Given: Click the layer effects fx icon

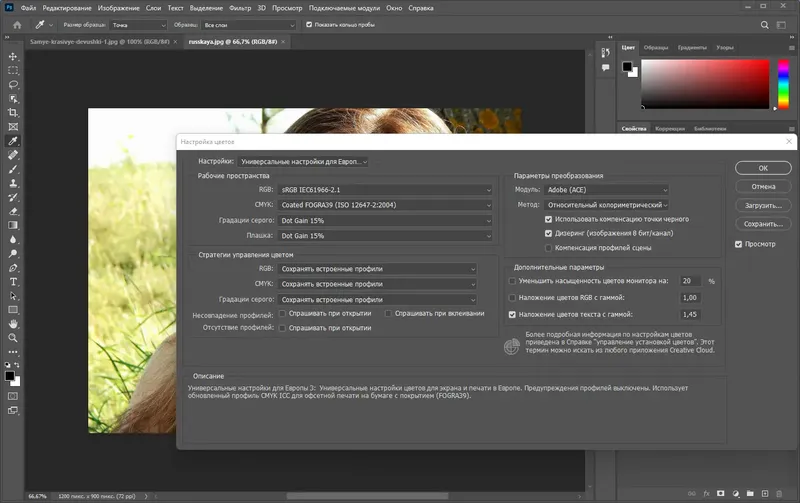Looking at the screenshot, I should point(705,494).
